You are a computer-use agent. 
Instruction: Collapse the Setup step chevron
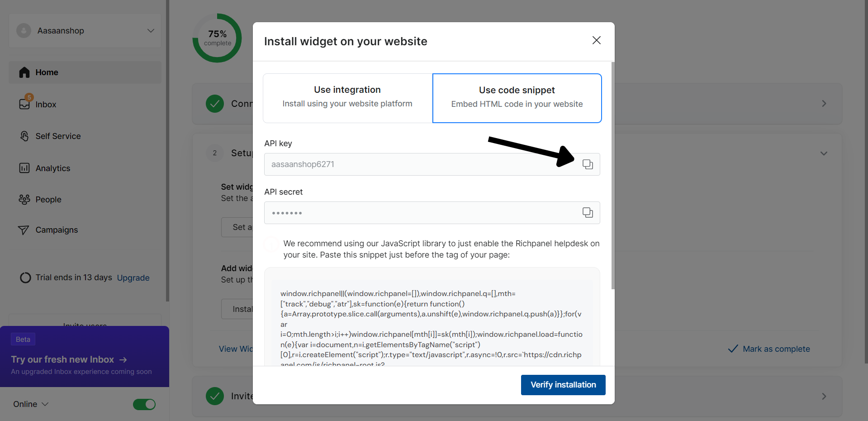coord(824,153)
